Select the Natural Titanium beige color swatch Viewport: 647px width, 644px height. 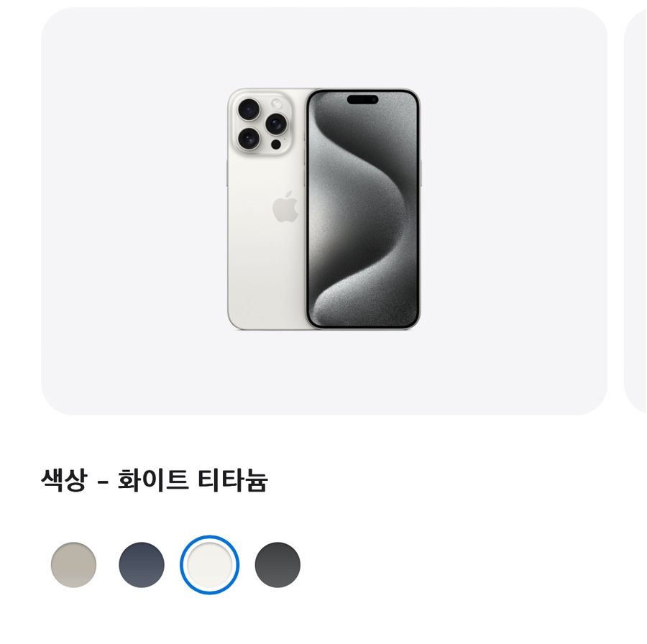pyautogui.click(x=73, y=564)
